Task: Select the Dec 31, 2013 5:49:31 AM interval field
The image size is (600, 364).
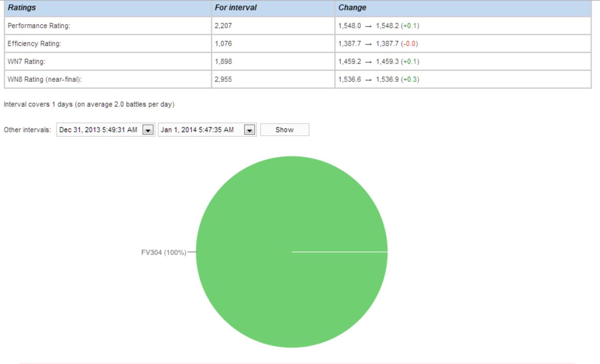Action: pyautogui.click(x=106, y=130)
